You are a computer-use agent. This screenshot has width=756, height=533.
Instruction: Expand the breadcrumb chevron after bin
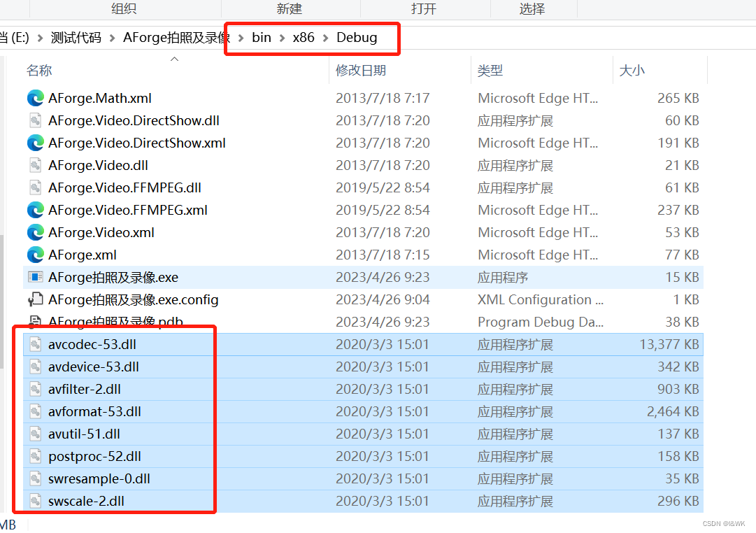[x=283, y=38]
